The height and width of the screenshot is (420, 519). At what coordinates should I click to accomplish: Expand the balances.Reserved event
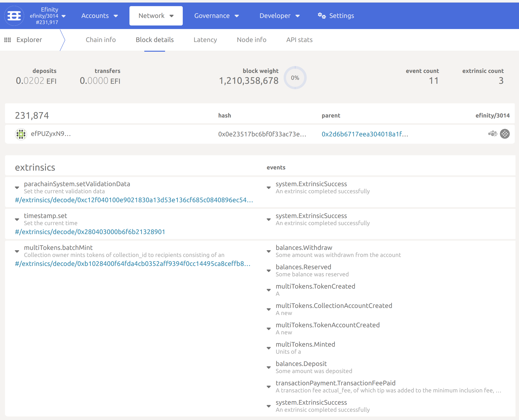[269, 271]
